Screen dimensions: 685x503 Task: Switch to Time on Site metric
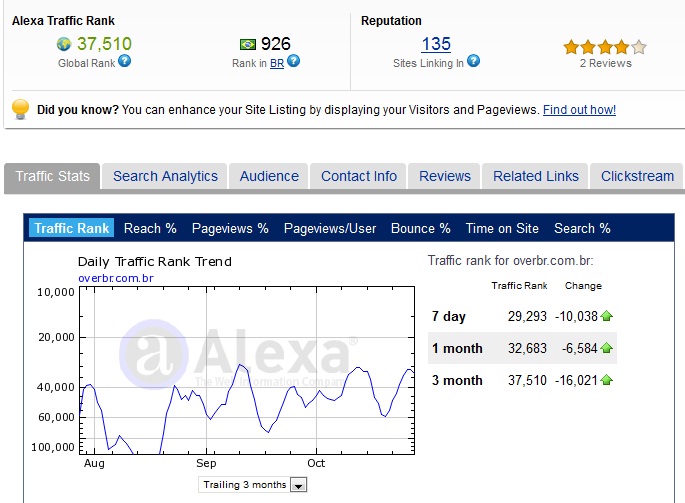(x=502, y=228)
